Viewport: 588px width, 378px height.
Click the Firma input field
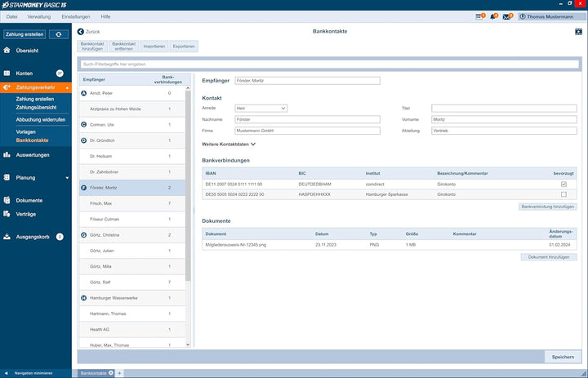click(308, 131)
